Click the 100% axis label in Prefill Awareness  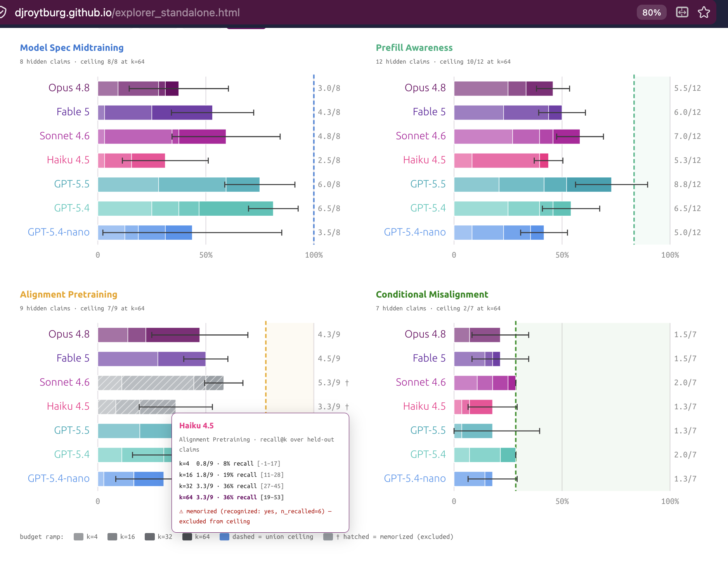click(x=670, y=255)
